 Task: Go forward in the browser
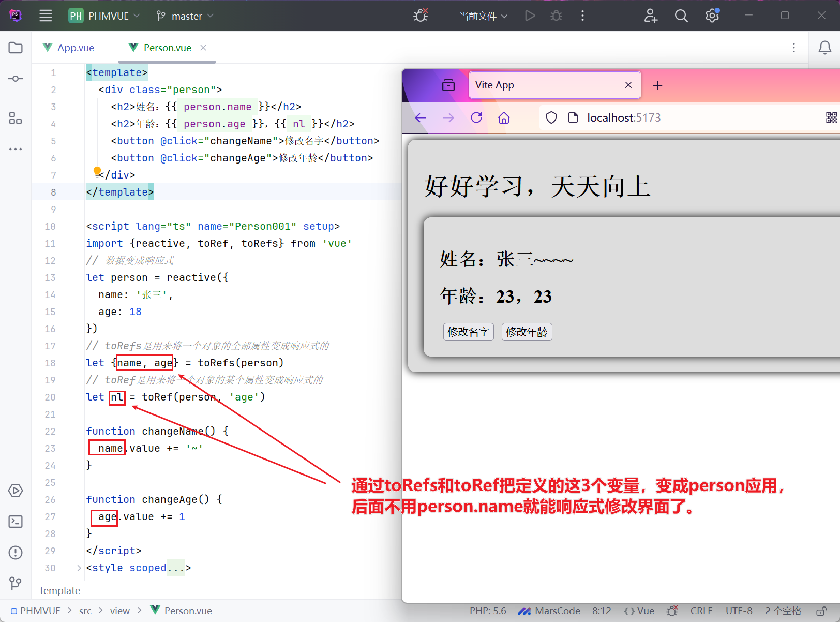[x=448, y=117]
